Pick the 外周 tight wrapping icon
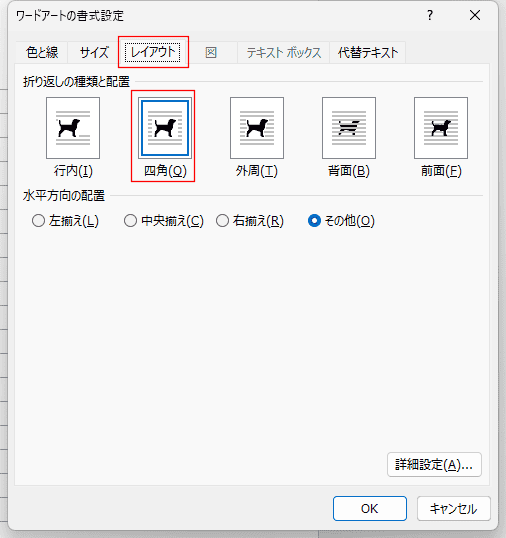The height and width of the screenshot is (538, 506). click(x=257, y=128)
